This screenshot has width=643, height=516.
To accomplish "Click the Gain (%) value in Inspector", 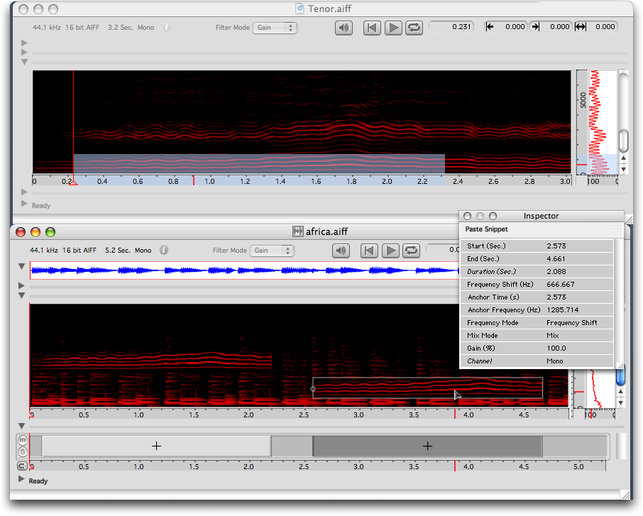I will (x=557, y=349).
